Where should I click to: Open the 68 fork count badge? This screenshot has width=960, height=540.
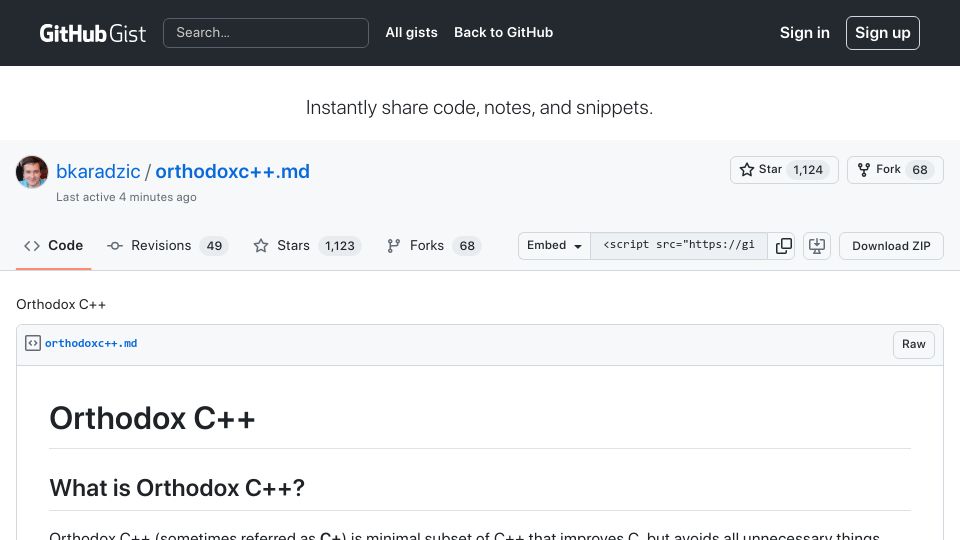point(920,170)
